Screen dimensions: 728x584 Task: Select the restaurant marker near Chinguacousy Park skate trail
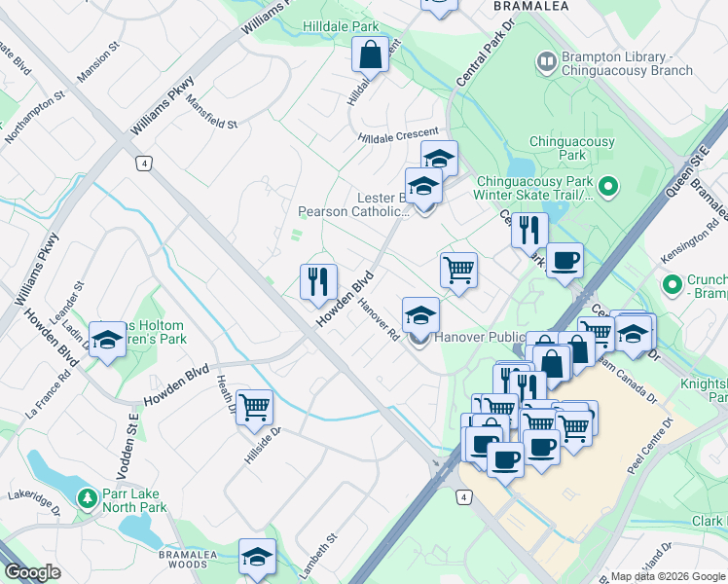tap(529, 232)
